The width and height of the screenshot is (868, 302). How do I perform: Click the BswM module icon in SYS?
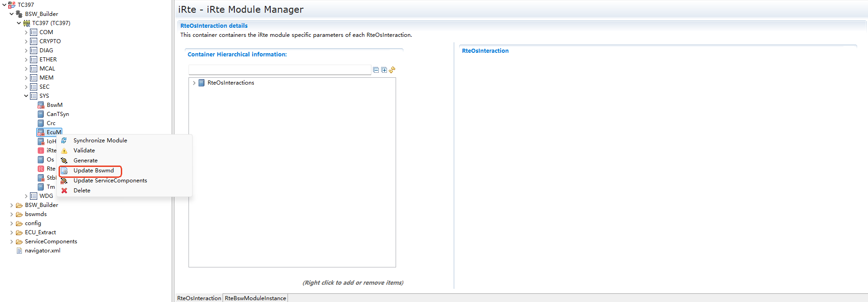[41, 105]
